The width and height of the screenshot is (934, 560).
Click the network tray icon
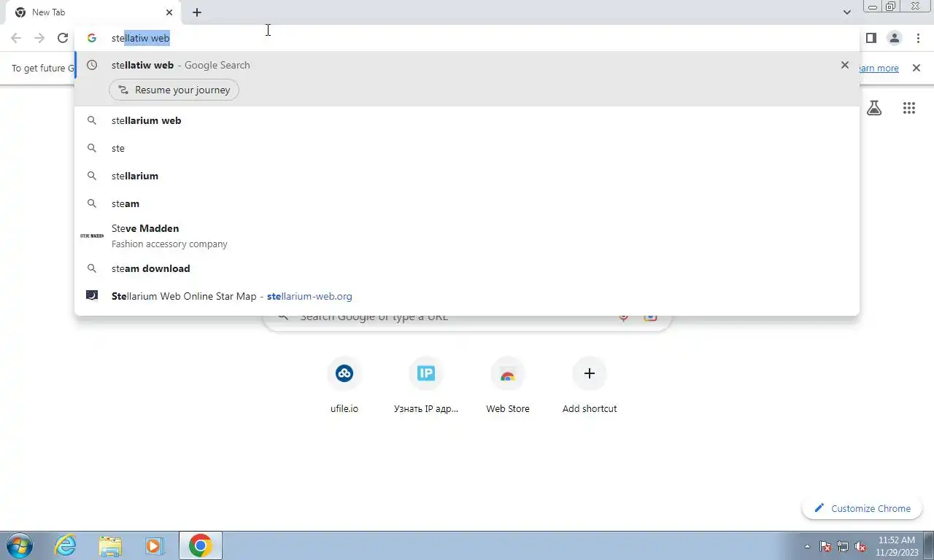click(x=843, y=546)
